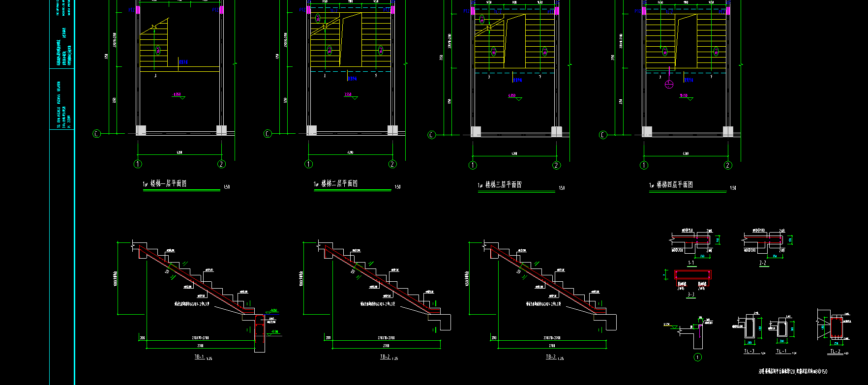868x385 pixels.
Task: Click the TB-2 stair section label
Action: (385, 357)
